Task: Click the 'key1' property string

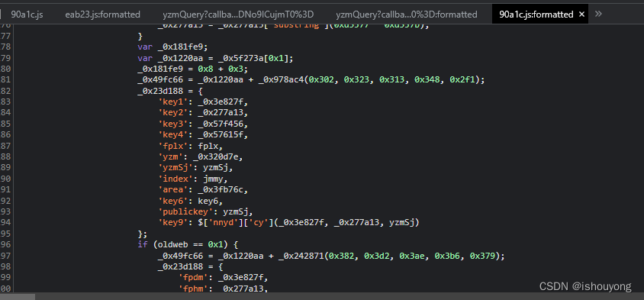Action: pyautogui.click(x=173, y=102)
